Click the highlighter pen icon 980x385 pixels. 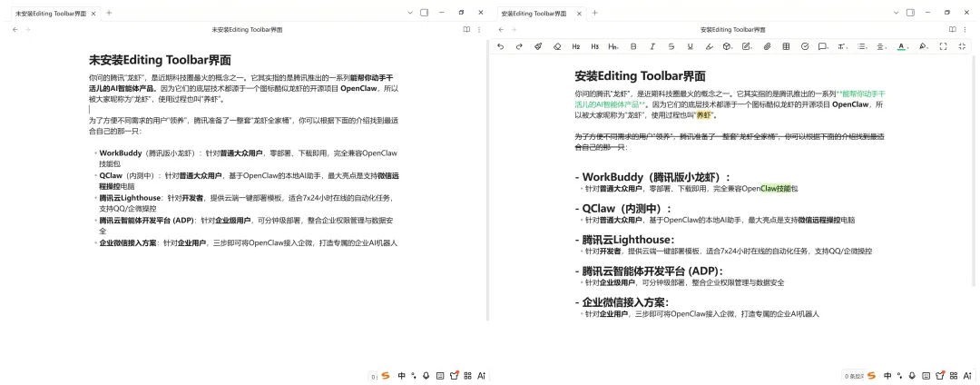pos(709,46)
